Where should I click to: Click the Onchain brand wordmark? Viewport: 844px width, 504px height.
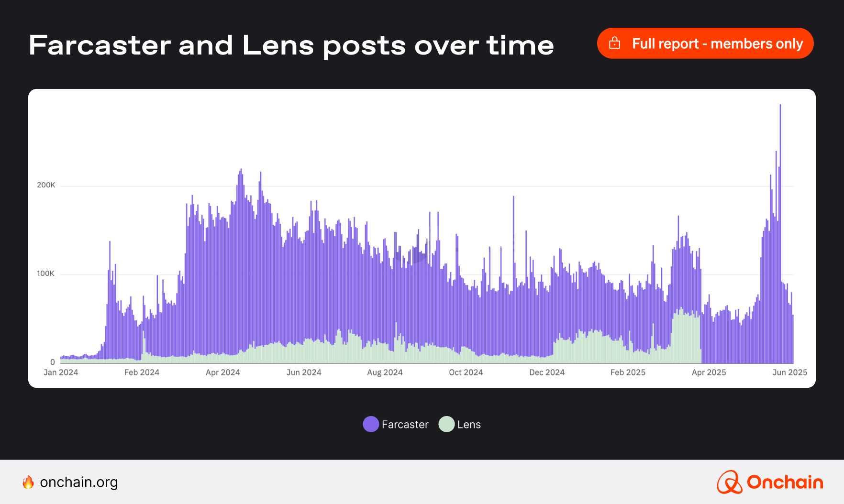tap(785, 482)
